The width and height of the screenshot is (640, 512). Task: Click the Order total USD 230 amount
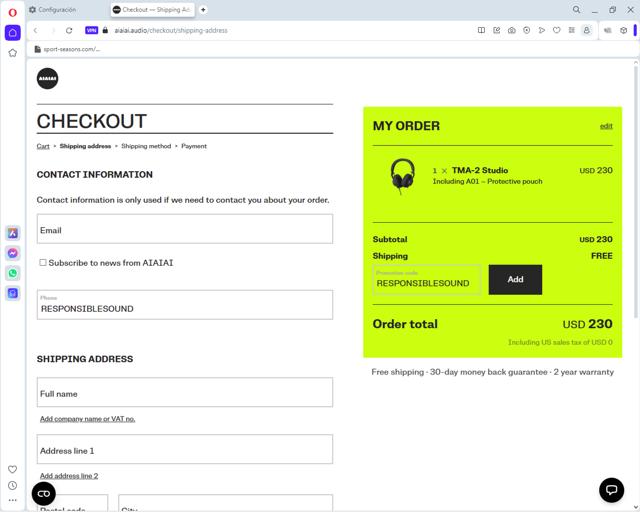[x=587, y=324]
